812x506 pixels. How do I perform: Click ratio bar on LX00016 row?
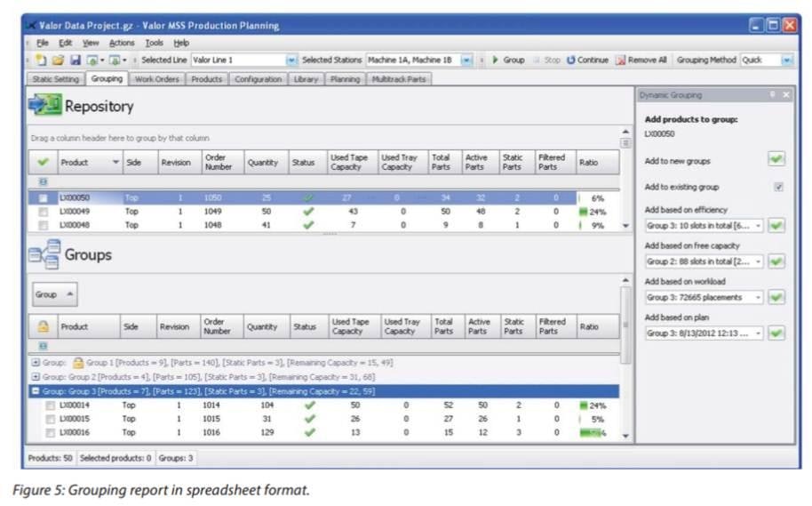click(593, 433)
